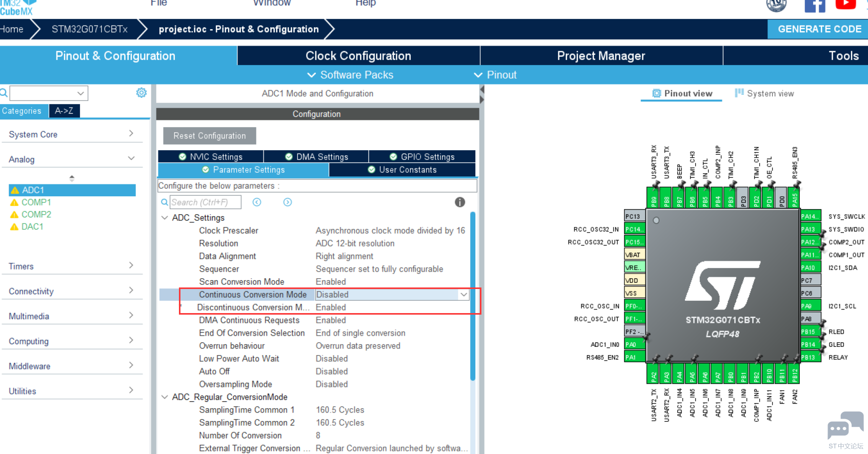Open Continuous Conversion Mode dropdown
Viewport: 868px width, 454px height.
[463, 295]
